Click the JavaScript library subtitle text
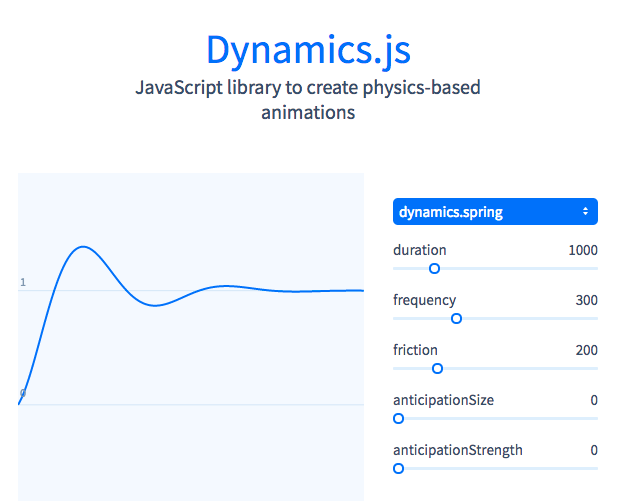 (x=308, y=100)
